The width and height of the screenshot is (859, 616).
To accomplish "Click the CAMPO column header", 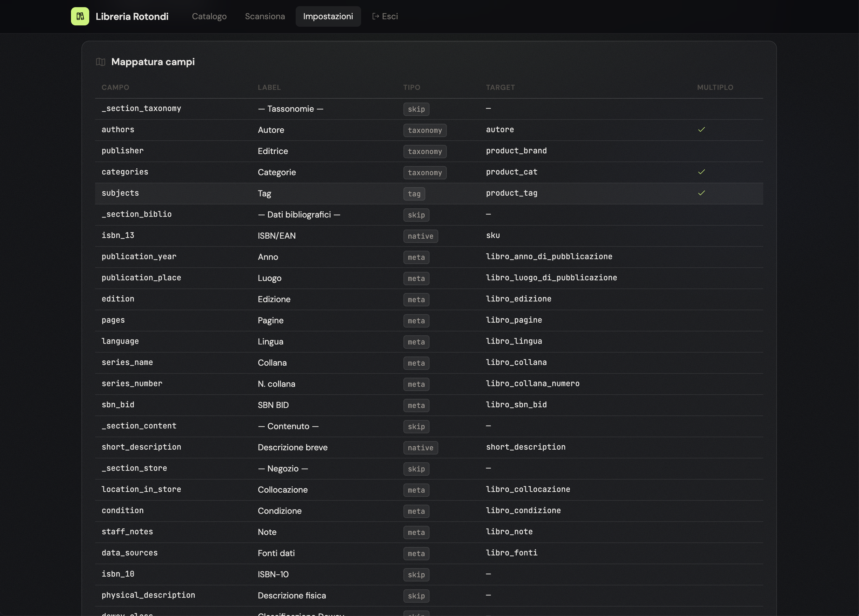I will (115, 88).
